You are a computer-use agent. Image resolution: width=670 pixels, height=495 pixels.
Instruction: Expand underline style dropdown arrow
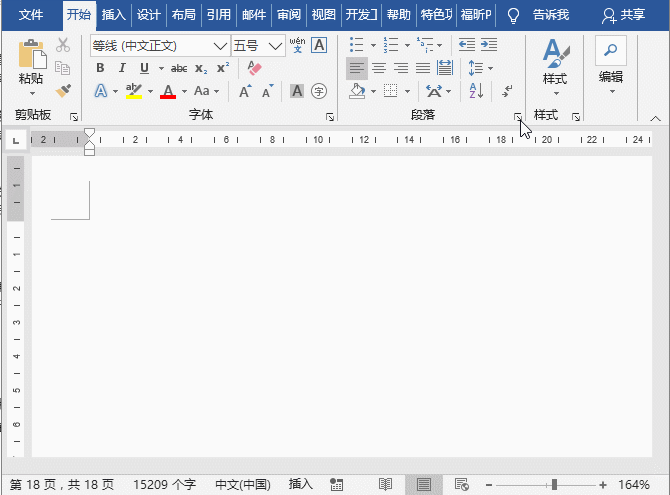161,68
